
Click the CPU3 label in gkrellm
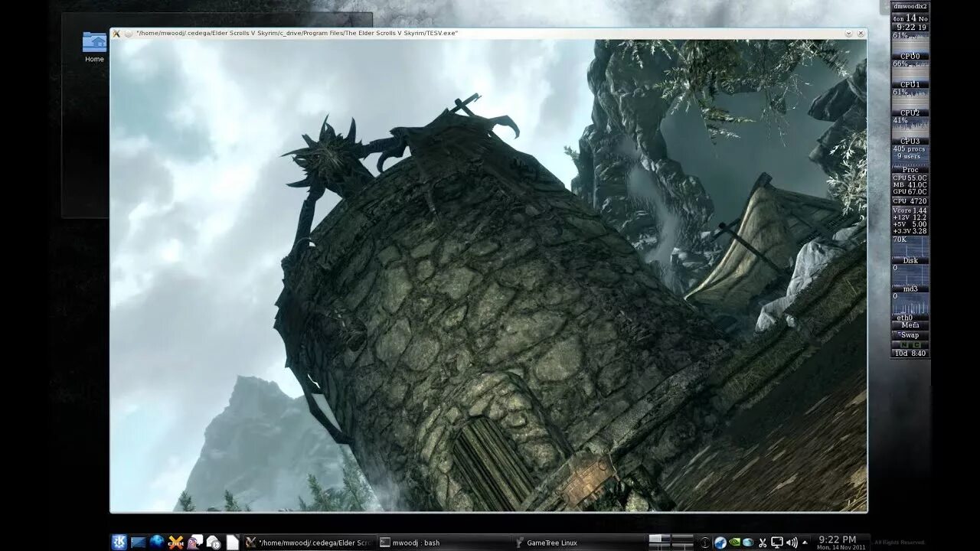tap(910, 141)
